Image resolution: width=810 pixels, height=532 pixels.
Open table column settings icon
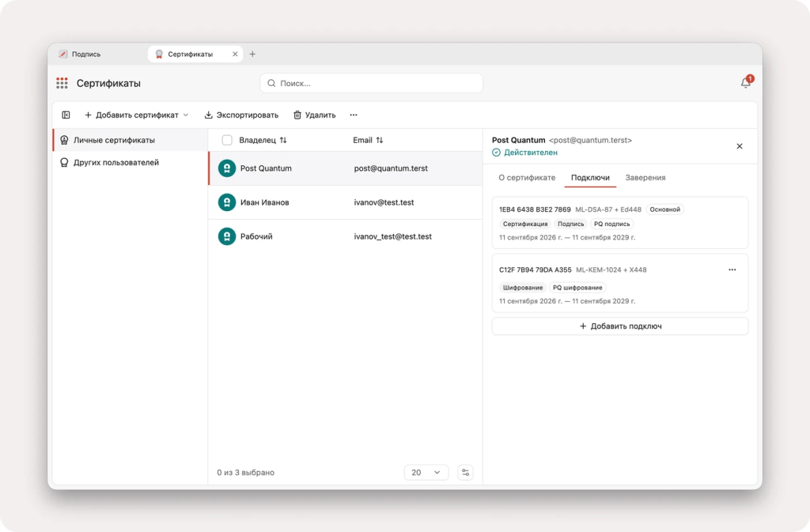(465, 473)
